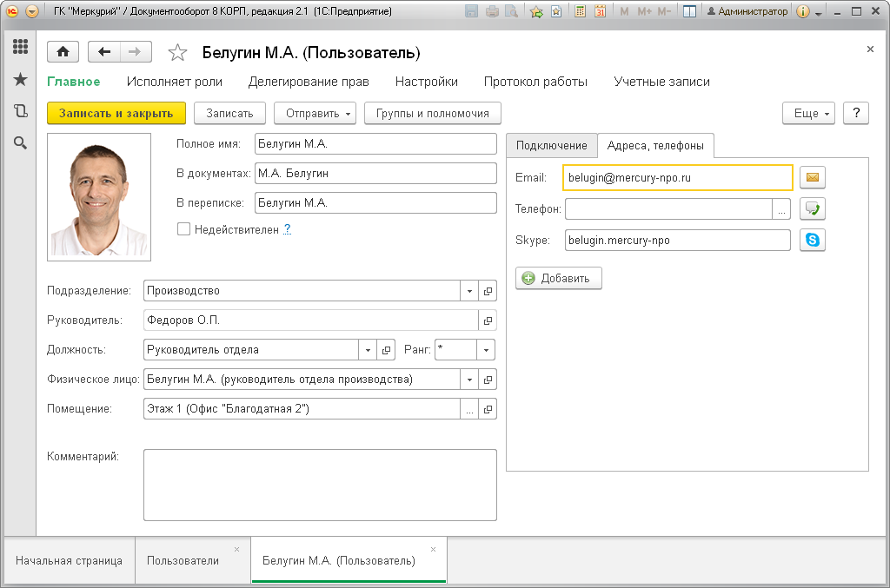Expand the Физическое лицо dropdown list
Viewport: 890px width, 588px height.
pos(469,380)
